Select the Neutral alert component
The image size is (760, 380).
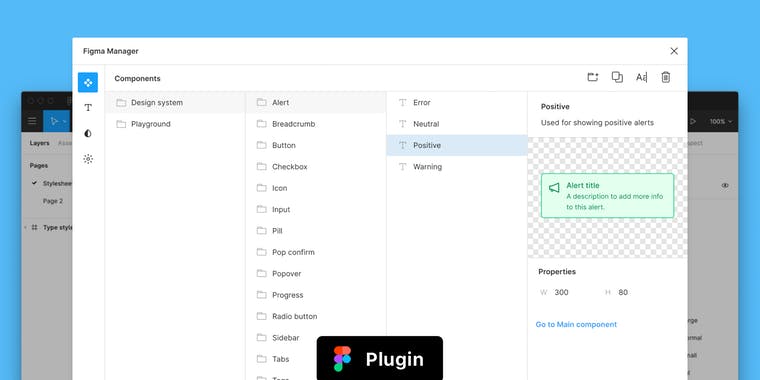(457, 124)
